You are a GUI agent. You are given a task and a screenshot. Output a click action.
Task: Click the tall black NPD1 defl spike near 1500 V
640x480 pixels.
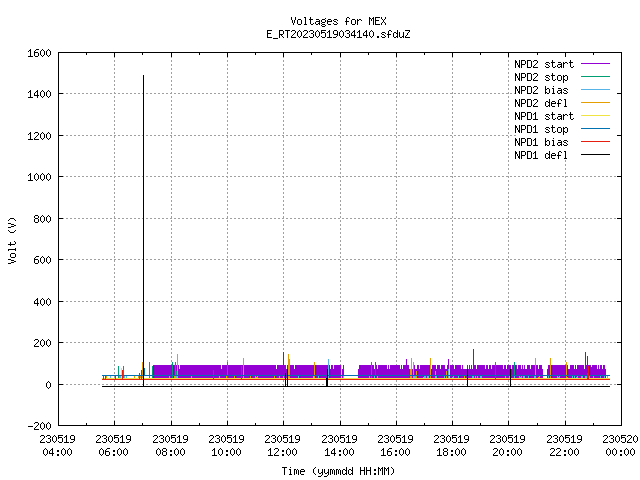(x=143, y=229)
